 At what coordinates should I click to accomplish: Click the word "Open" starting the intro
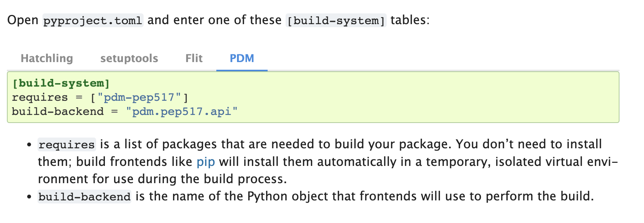tap(23, 20)
